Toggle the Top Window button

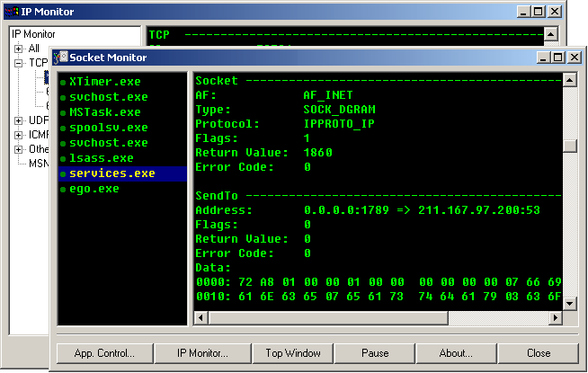pyautogui.click(x=293, y=353)
